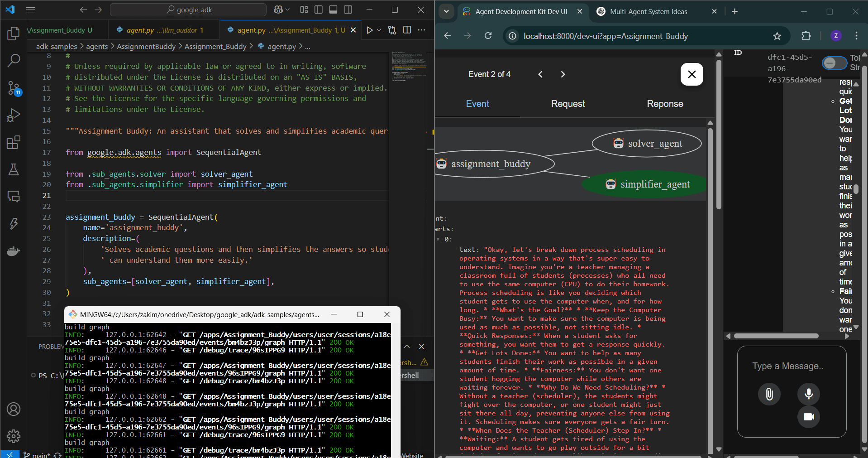Image resolution: width=868 pixels, height=458 pixels.
Task: Click the attach file paperclip button
Action: click(x=769, y=394)
